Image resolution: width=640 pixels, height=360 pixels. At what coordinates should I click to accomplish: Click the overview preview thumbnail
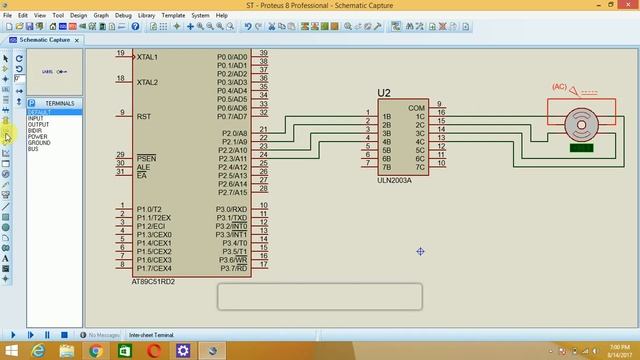point(55,72)
